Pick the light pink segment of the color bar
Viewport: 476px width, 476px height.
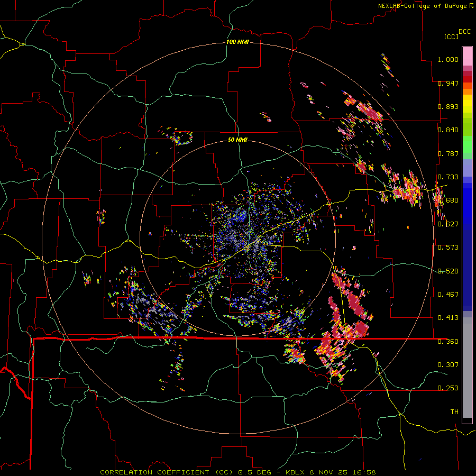click(467, 57)
